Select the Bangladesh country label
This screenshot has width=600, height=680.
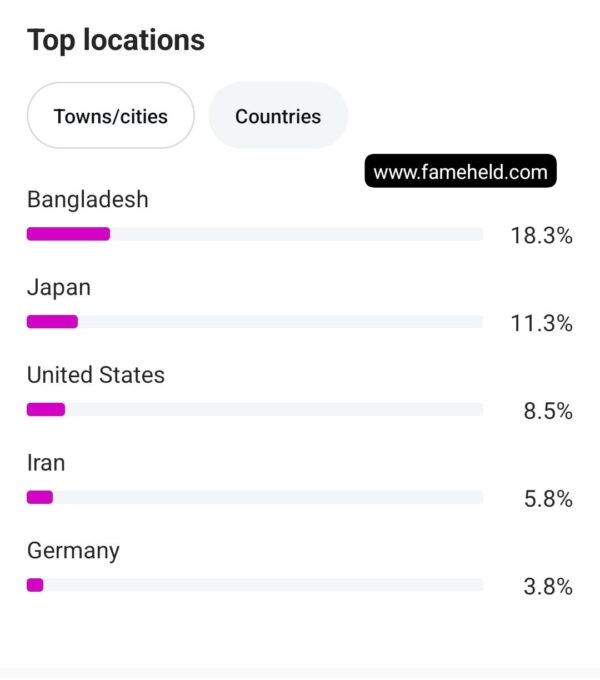(x=88, y=200)
